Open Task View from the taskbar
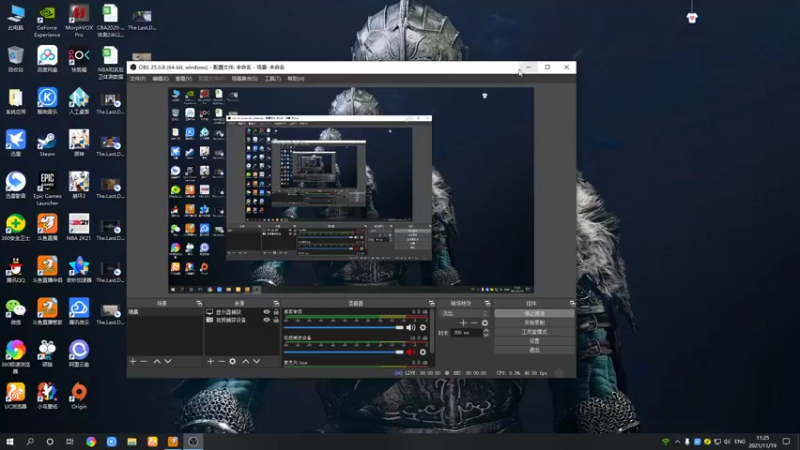 pyautogui.click(x=70, y=442)
